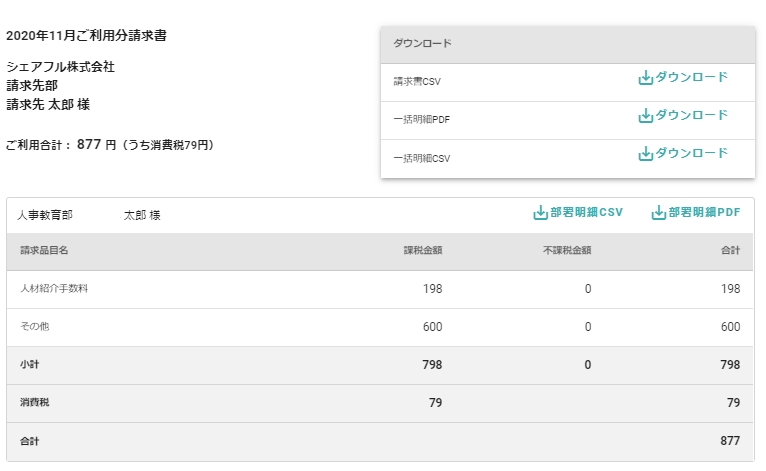Viewport: 766px width, 471px height.
Task: Select the ダウンロード text beside 一括明細CSV
Action: coord(691,154)
